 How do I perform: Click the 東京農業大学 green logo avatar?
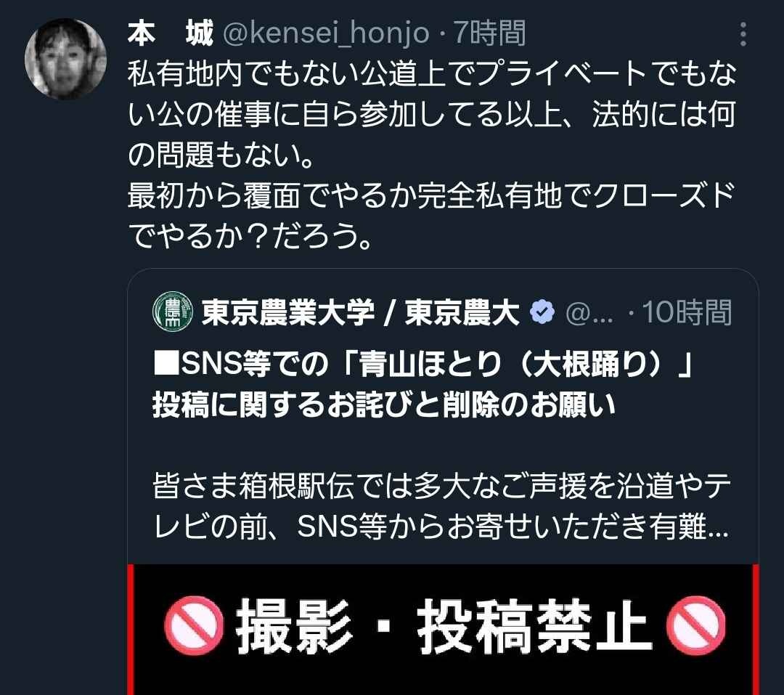(173, 312)
